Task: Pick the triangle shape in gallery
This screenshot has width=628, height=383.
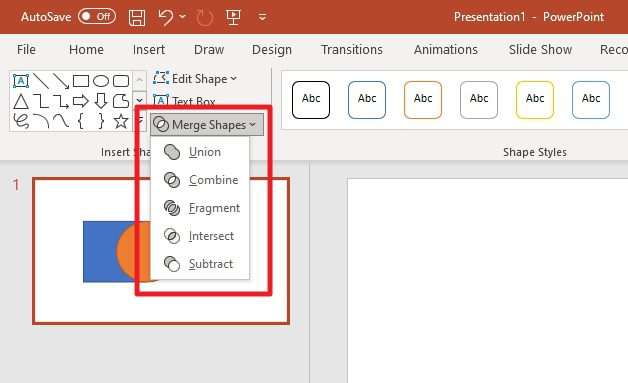Action: pyautogui.click(x=21, y=101)
